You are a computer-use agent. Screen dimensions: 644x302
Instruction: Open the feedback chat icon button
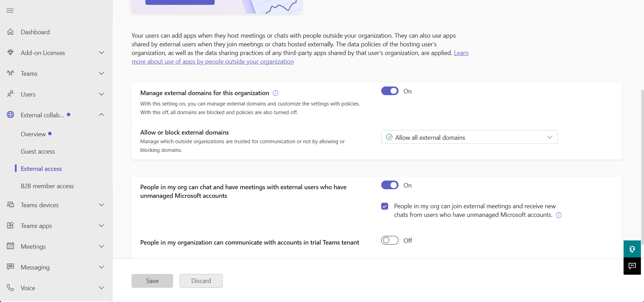[x=632, y=266]
